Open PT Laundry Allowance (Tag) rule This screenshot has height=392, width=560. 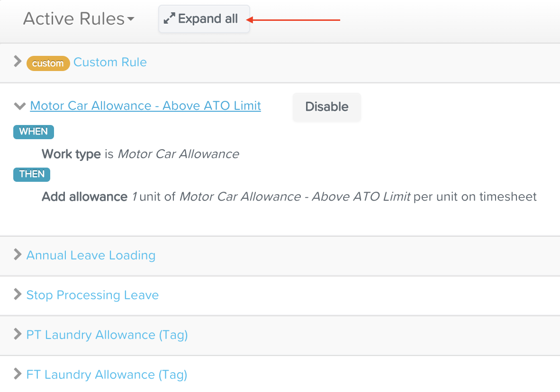pos(107,335)
